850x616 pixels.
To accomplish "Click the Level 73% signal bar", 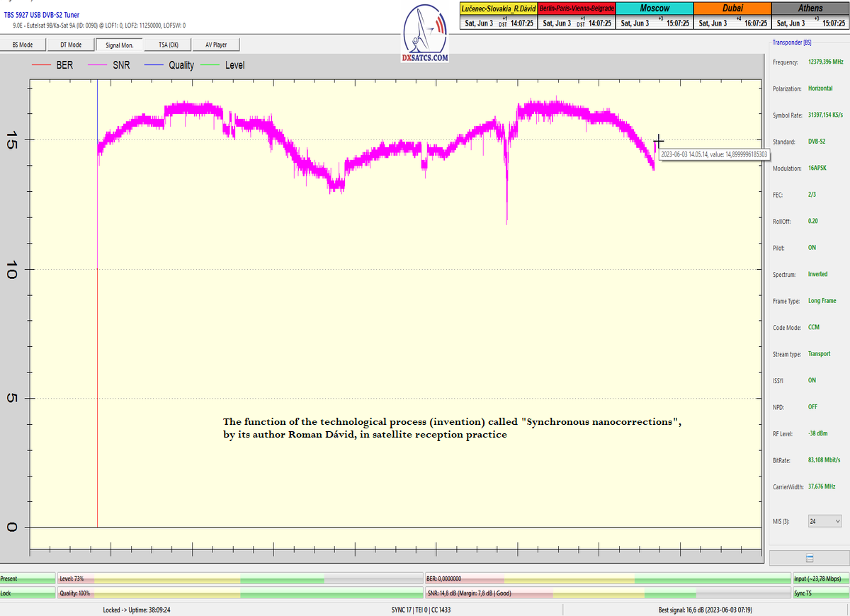I will 239,578.
